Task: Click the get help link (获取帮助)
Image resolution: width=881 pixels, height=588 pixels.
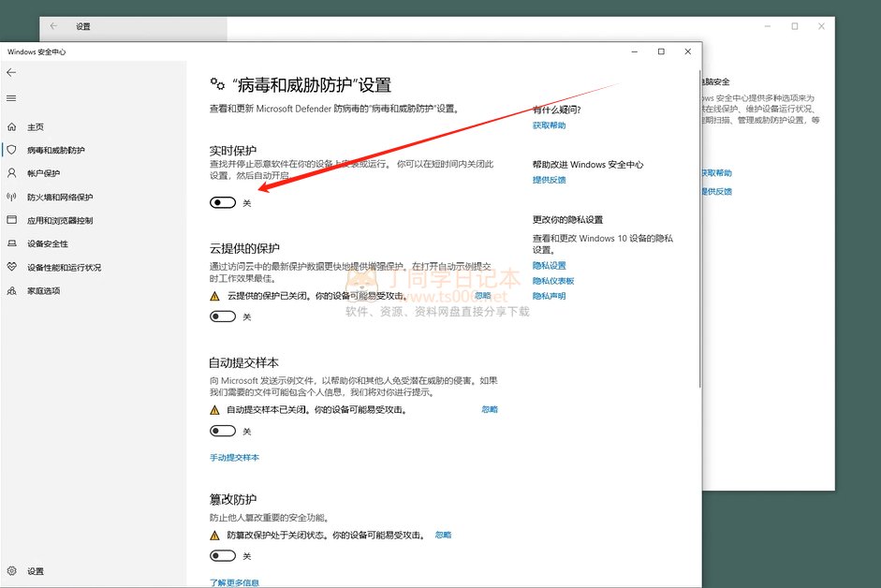Action: (549, 125)
